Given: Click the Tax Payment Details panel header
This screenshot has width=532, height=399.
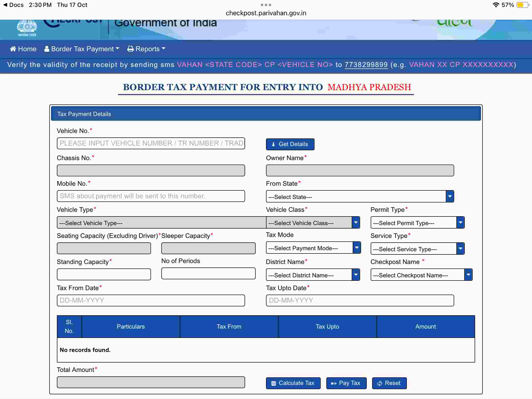Looking at the screenshot, I should [266, 114].
